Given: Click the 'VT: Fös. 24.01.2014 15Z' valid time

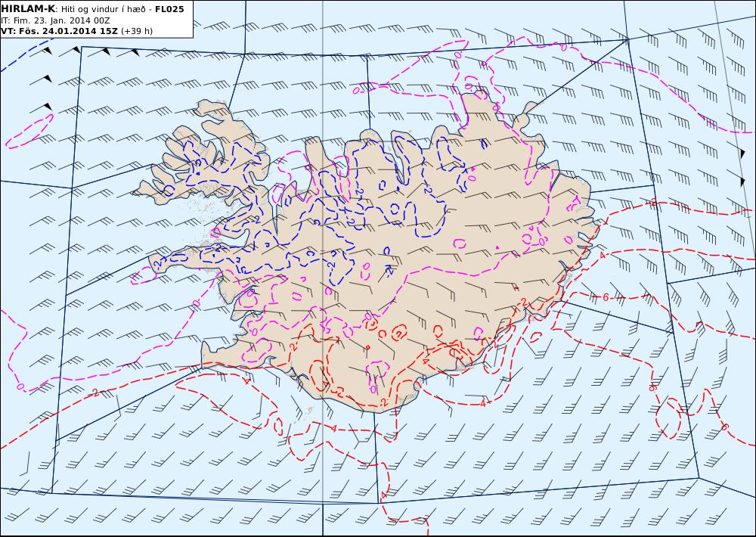Looking at the screenshot, I should pyautogui.click(x=59, y=31).
